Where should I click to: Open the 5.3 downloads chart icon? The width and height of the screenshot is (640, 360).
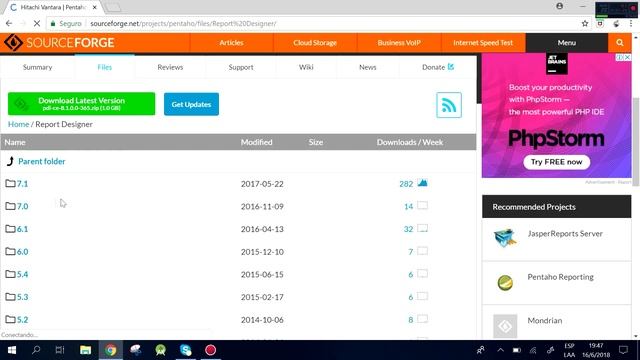[422, 296]
